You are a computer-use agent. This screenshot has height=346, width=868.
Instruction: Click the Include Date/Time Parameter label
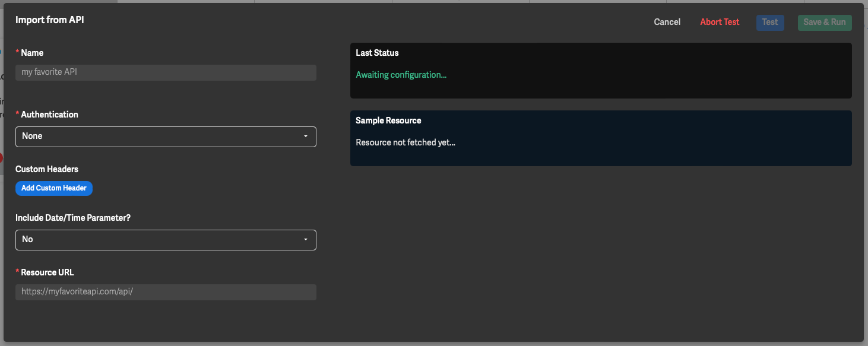click(73, 218)
